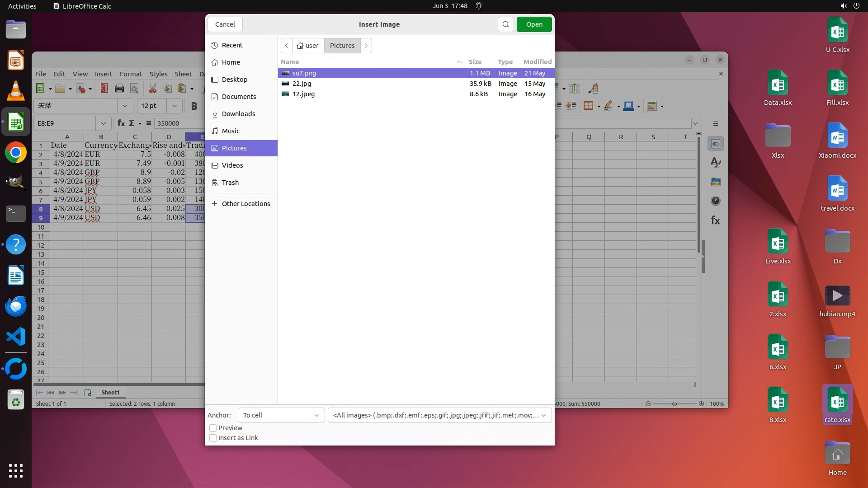
Task: Open the All images file type filter
Action: pyautogui.click(x=439, y=415)
